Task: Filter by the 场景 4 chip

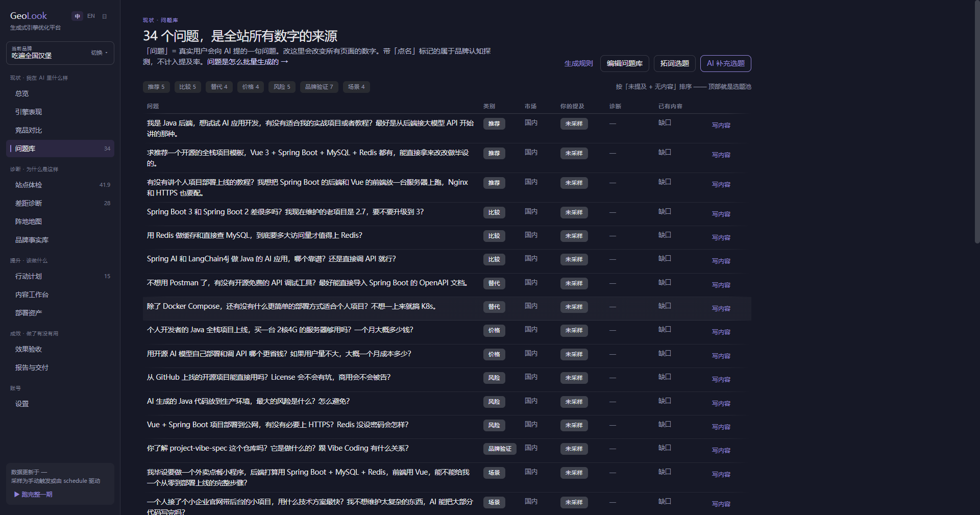Action: point(356,87)
